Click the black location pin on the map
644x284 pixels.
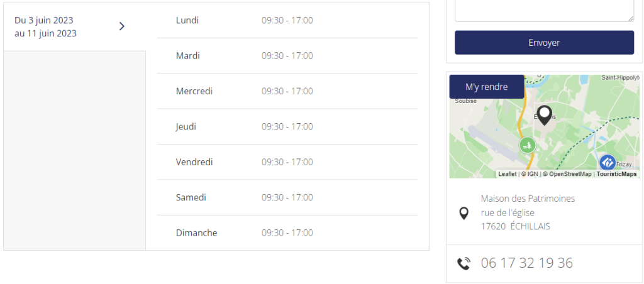point(545,116)
